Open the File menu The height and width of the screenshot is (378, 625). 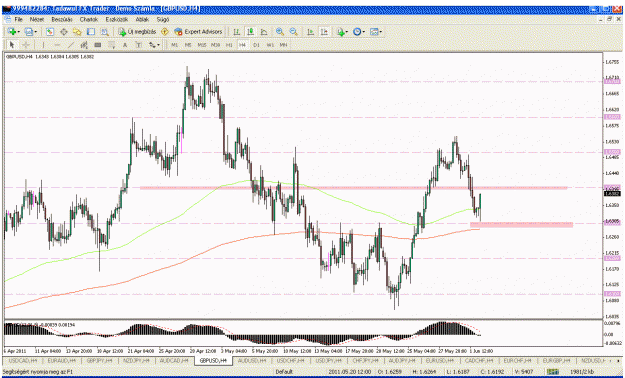pyautogui.click(x=19, y=19)
